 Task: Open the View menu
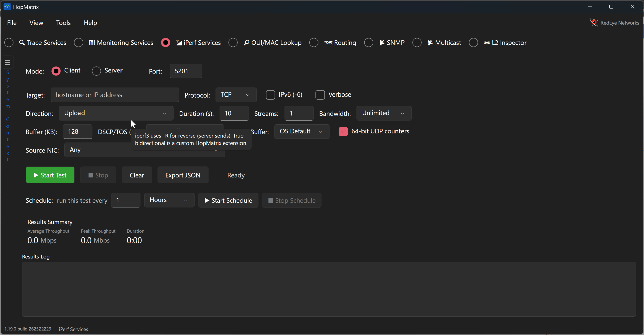click(36, 23)
